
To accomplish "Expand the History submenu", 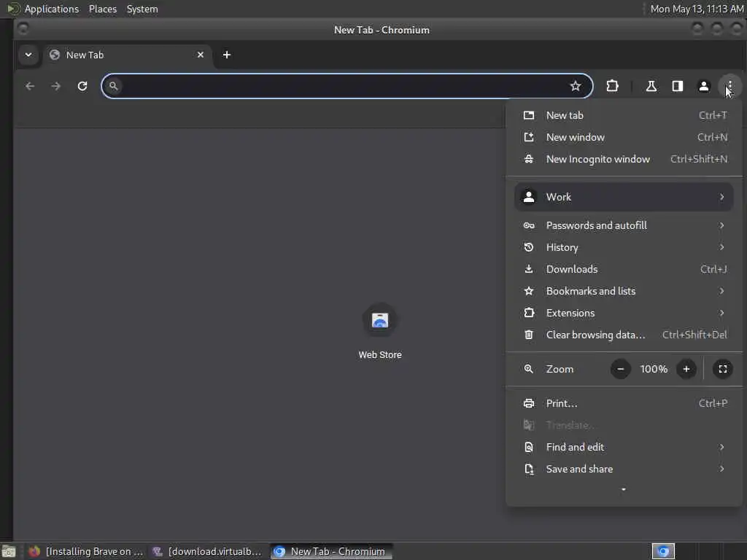I will pos(624,248).
